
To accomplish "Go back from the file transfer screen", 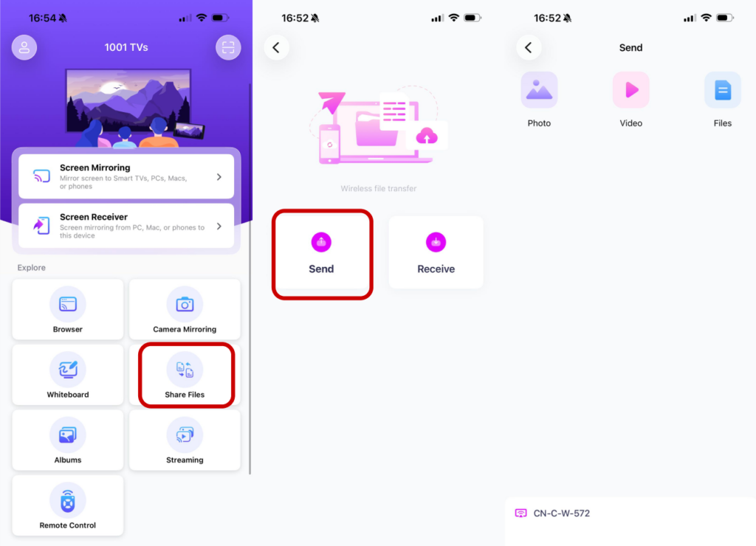I will click(276, 47).
